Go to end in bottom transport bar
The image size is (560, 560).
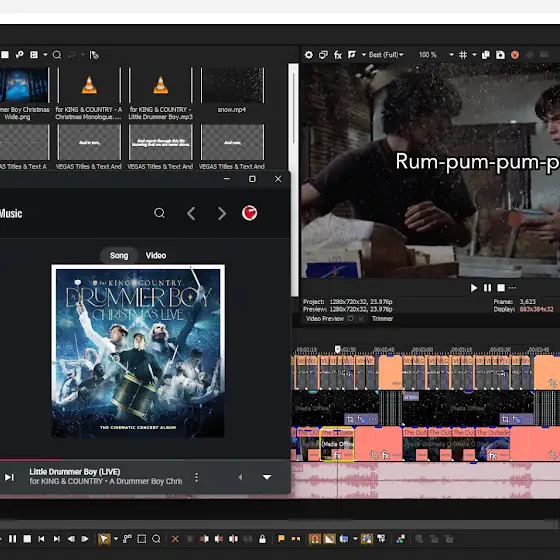(x=56, y=539)
